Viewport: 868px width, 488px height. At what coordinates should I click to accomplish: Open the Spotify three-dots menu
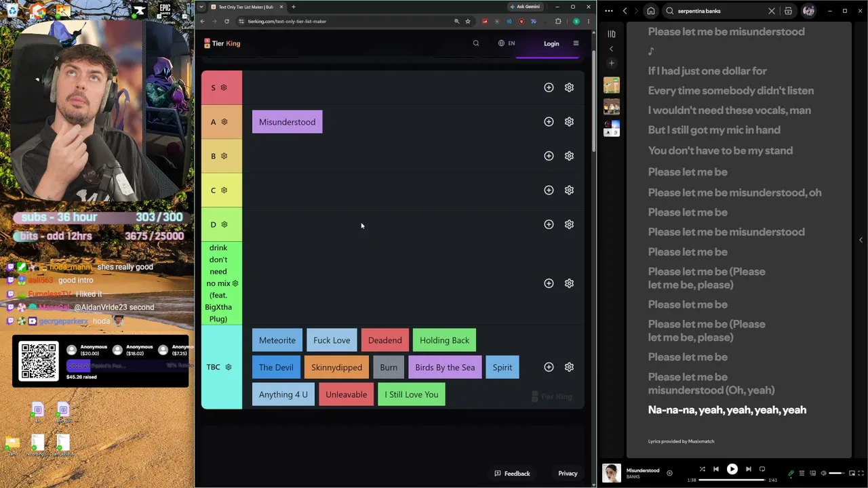[608, 11]
